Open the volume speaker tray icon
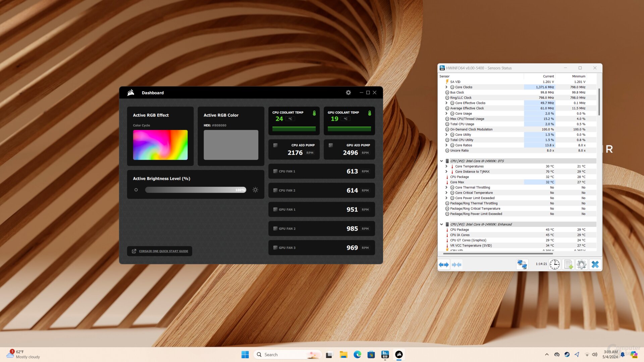 click(x=595, y=355)
